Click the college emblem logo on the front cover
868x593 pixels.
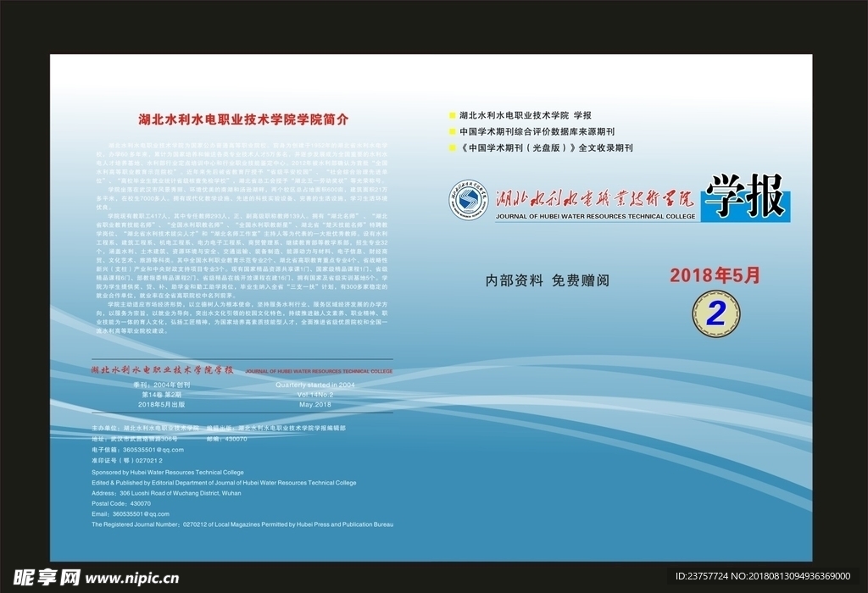(468, 200)
